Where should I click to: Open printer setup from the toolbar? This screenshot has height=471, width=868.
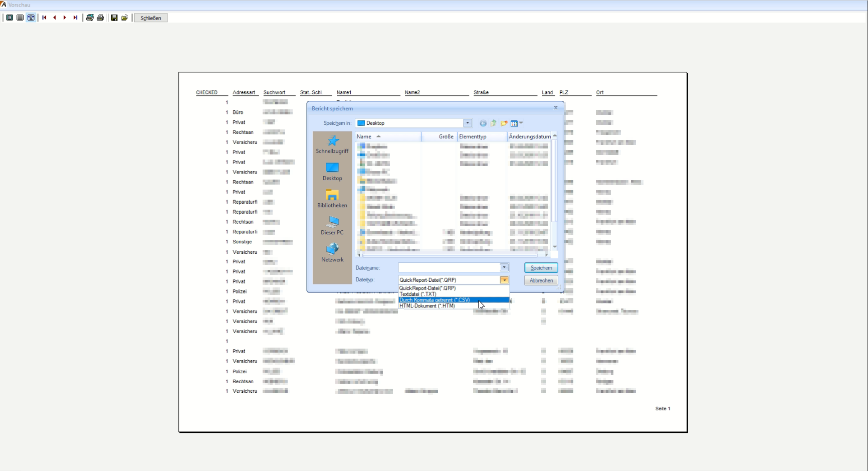90,18
